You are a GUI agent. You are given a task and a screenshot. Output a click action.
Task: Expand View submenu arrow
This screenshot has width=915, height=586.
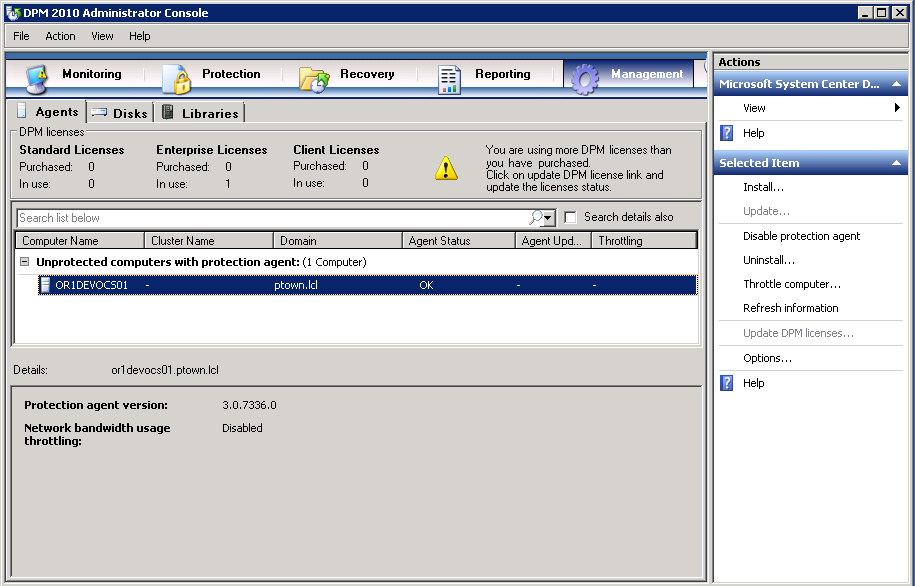pos(897,107)
